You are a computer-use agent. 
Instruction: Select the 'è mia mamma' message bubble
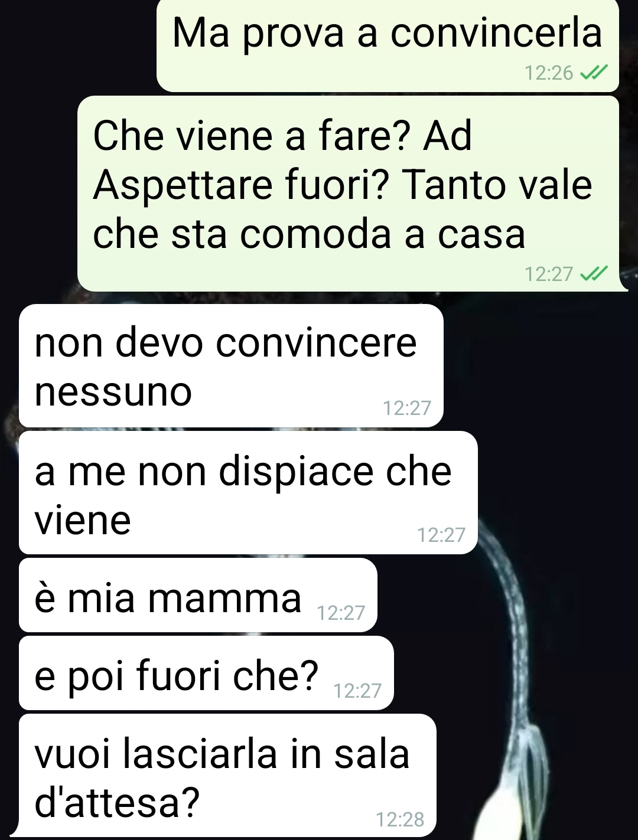point(198,595)
